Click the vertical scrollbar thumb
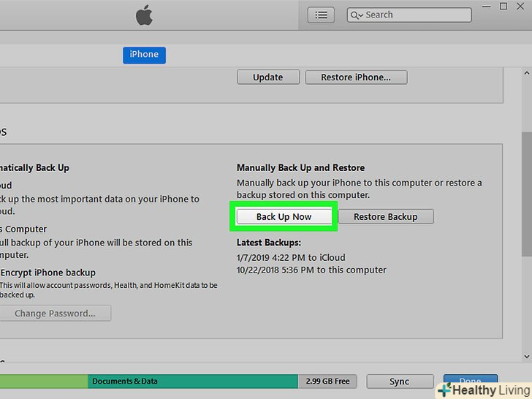 click(x=527, y=194)
